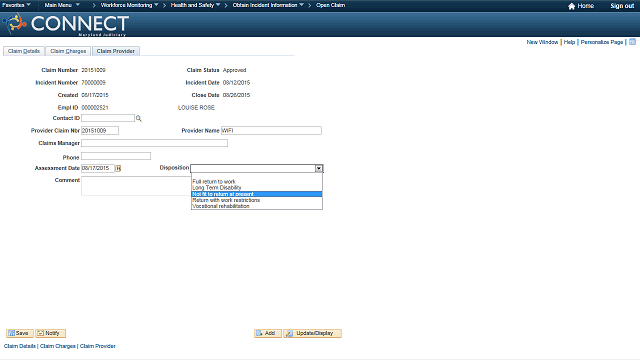Click bottom Claim Details link
The image size is (640, 360).
pos(20,346)
